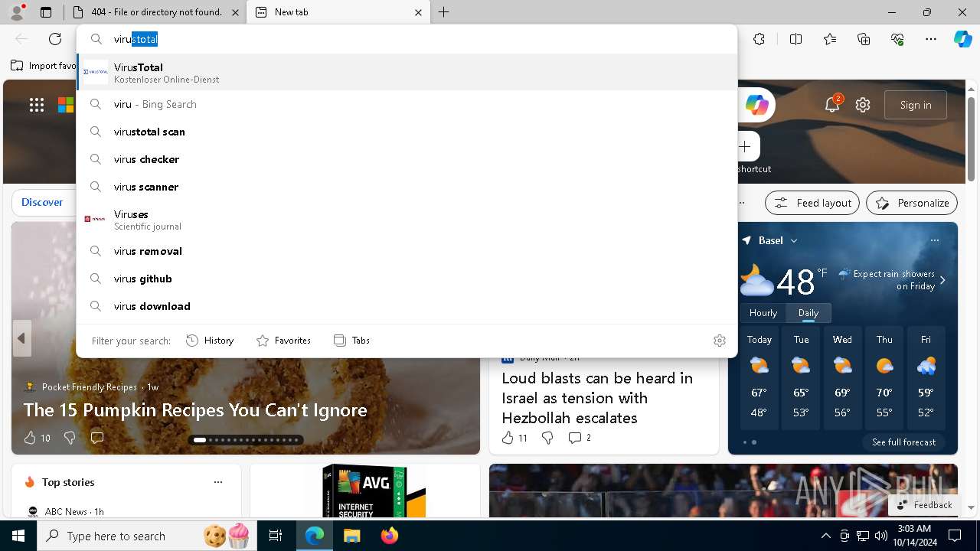Add a shortcut with plus icon
Screen dimensions: 980x551
pos(745,146)
